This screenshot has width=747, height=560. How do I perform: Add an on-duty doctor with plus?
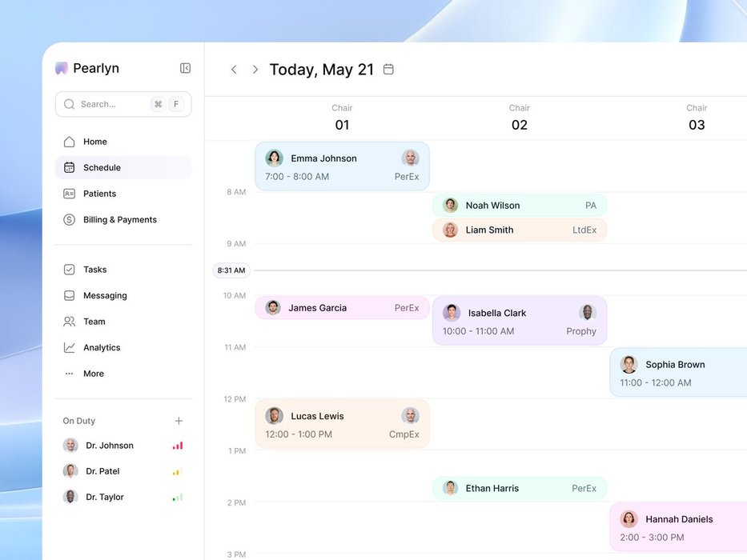click(179, 421)
